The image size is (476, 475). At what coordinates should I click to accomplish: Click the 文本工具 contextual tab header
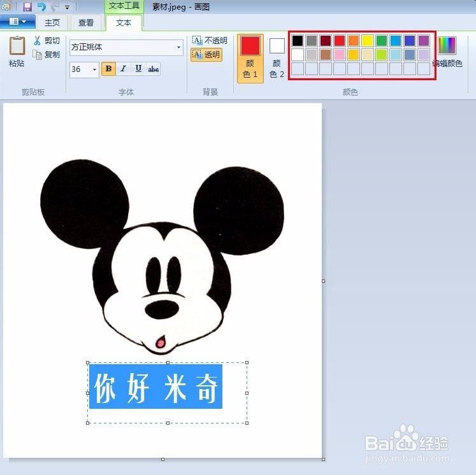click(x=124, y=6)
